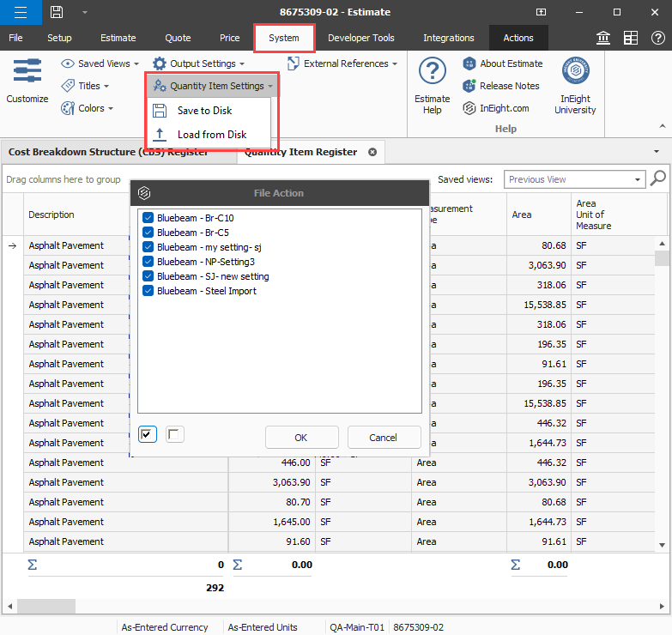Open the Colors palette dropdown
Screen dimensions: 672x635
tap(88, 108)
